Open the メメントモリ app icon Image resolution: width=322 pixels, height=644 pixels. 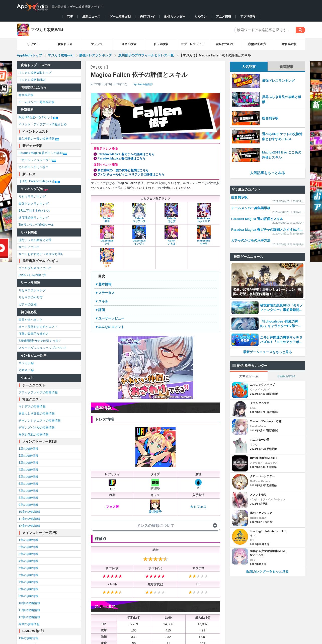click(240, 500)
